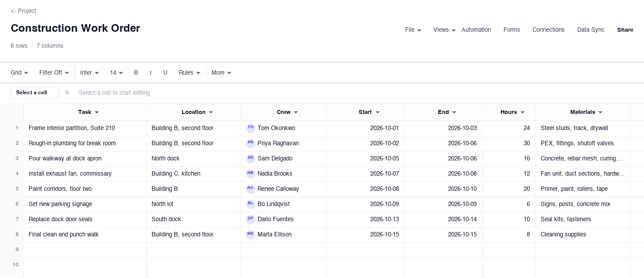The height and width of the screenshot is (278, 644).
Task: Select cell 'Replace dock door seals'
Action: coord(85,220)
